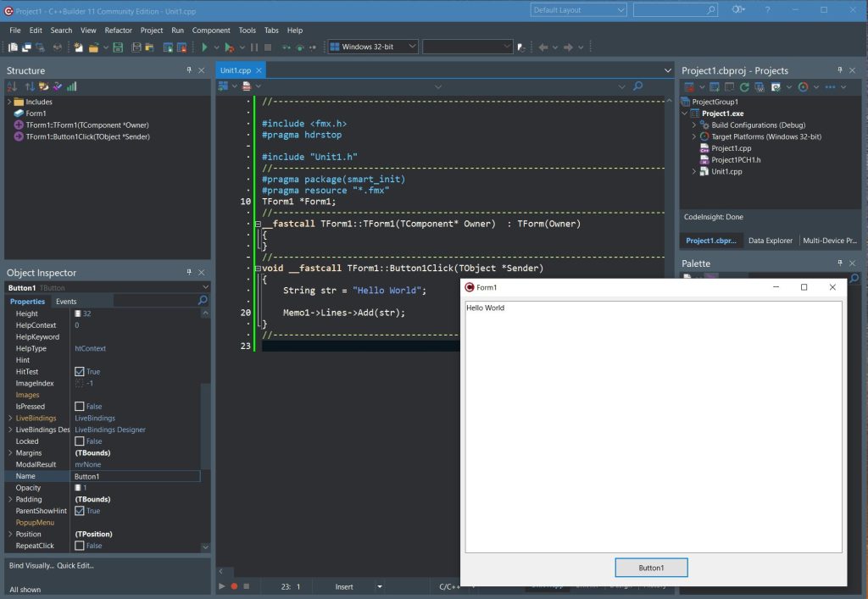This screenshot has width=868, height=599.
Task: Toggle the ParentShowHint checkbox
Action: 79,511
